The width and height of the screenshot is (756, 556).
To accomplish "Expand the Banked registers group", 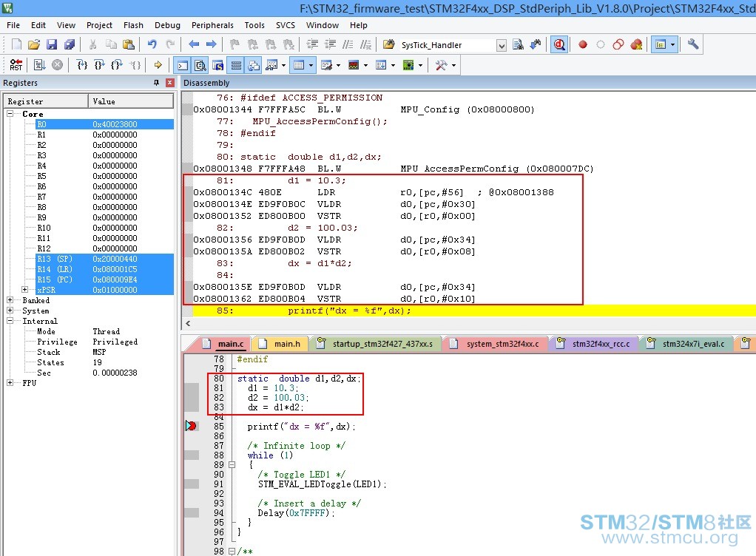I will tap(10, 300).
